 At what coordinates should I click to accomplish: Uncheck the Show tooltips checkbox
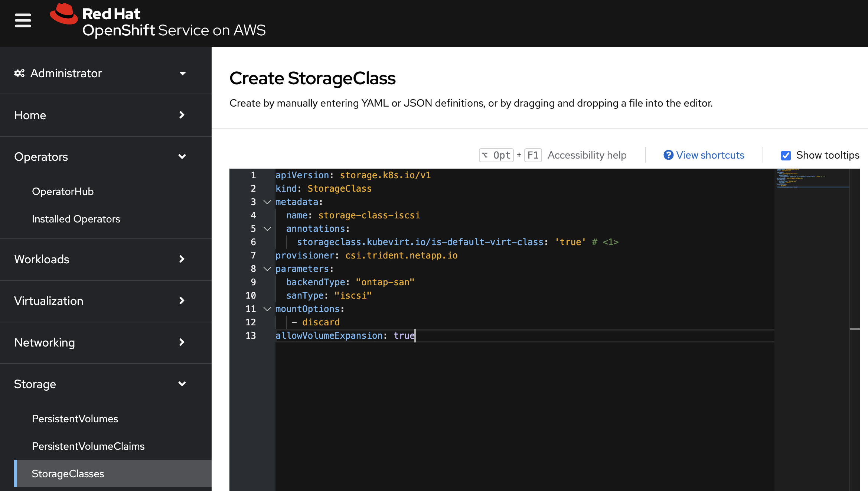[786, 155]
